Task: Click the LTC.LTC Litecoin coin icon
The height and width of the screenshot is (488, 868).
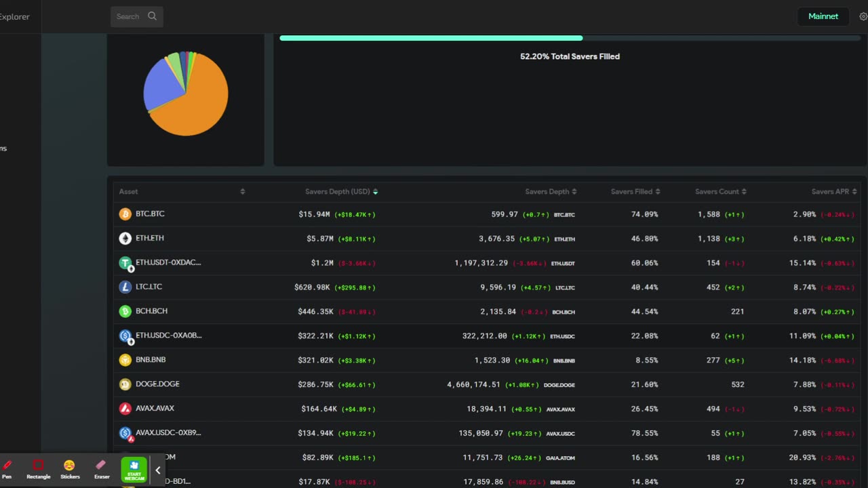Action: (x=125, y=287)
